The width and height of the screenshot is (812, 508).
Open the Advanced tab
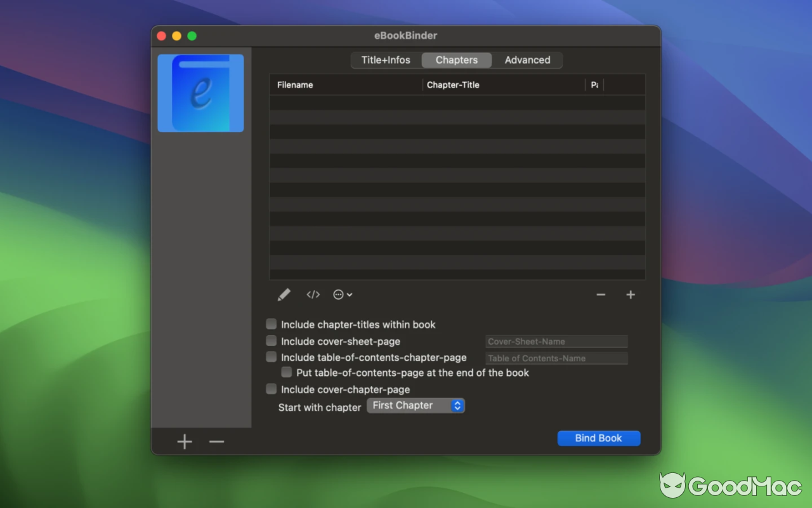pos(527,60)
